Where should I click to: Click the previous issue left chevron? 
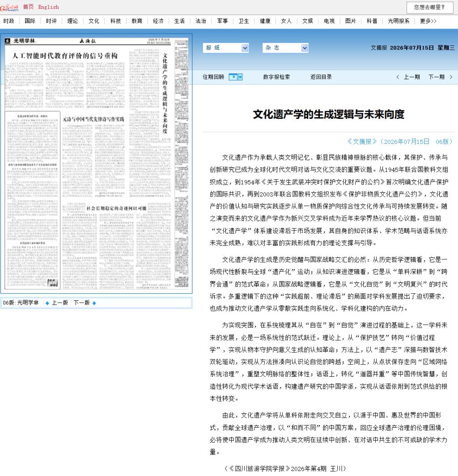398,77
